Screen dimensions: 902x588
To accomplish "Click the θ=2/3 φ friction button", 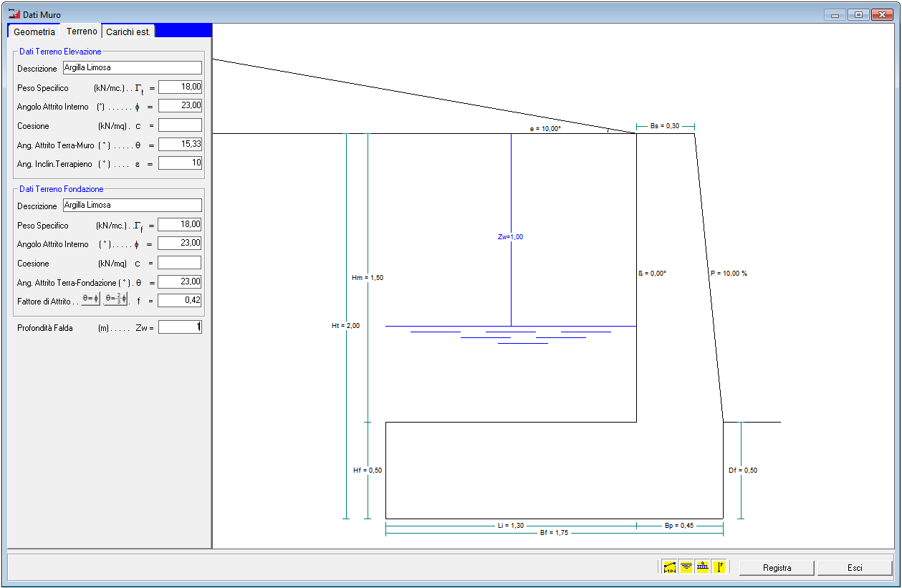I will pos(115,299).
